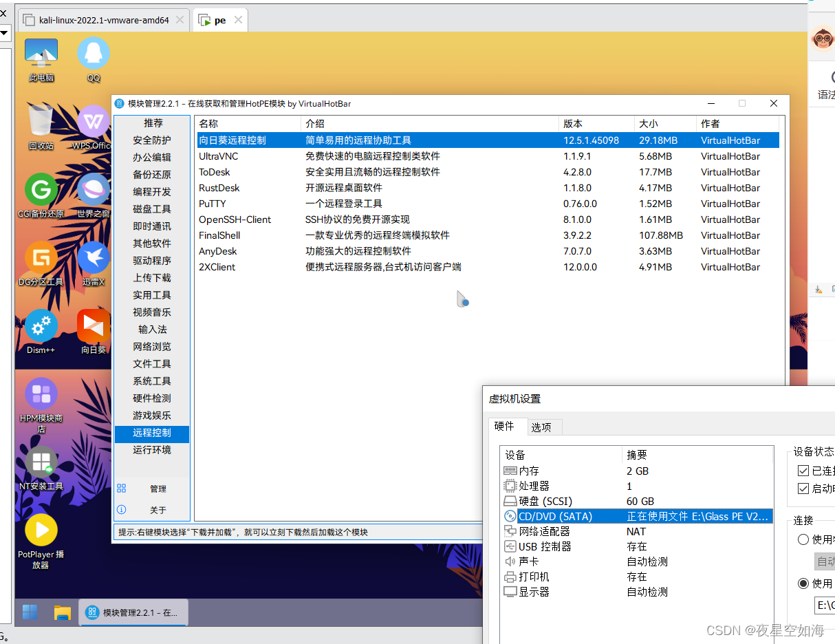Screen dimensions: 835x644
Task: Select the 内存 device icon
Action: (x=510, y=471)
